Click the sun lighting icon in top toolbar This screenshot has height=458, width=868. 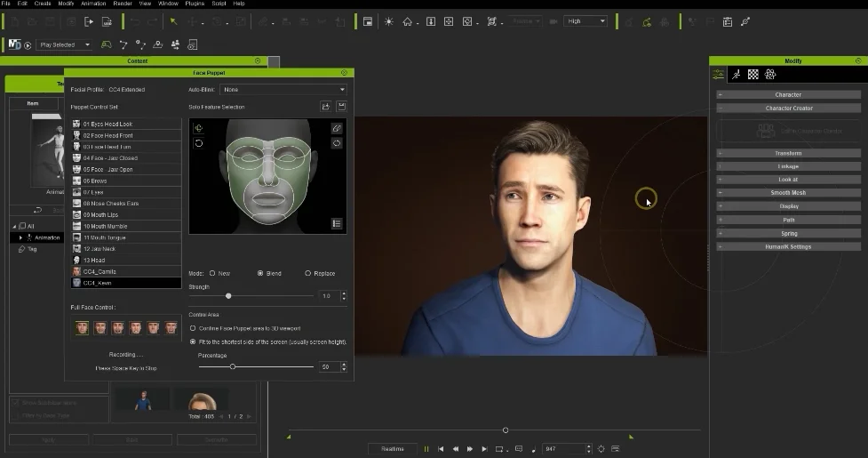(x=388, y=21)
